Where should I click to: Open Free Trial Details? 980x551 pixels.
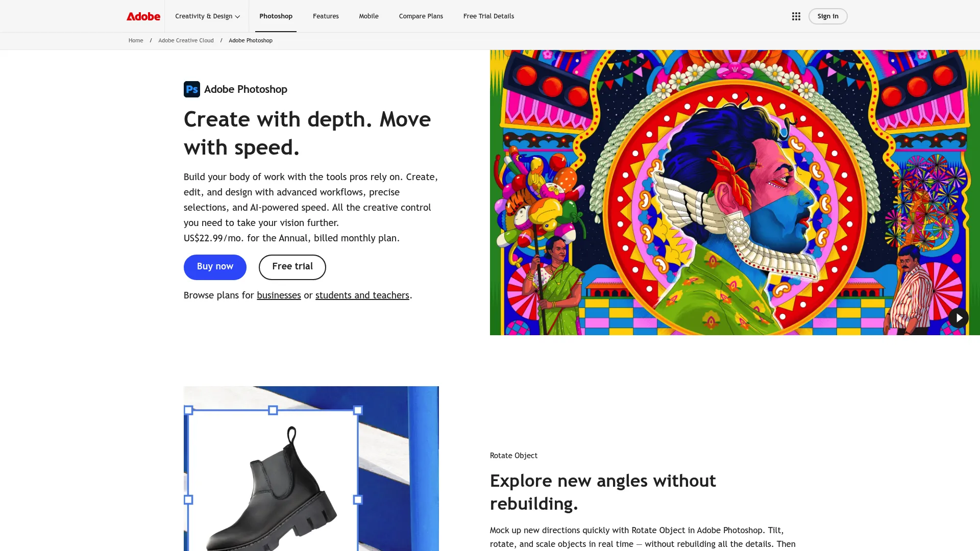pyautogui.click(x=488, y=16)
